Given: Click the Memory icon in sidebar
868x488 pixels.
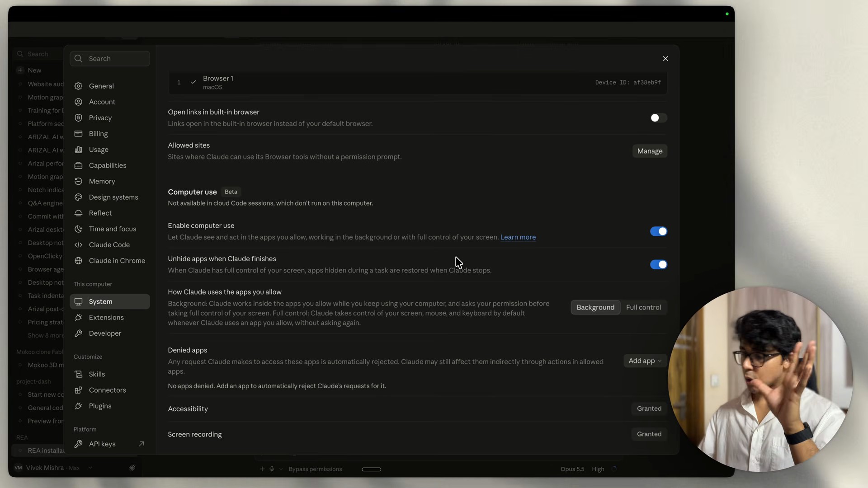Looking at the screenshot, I should point(78,181).
